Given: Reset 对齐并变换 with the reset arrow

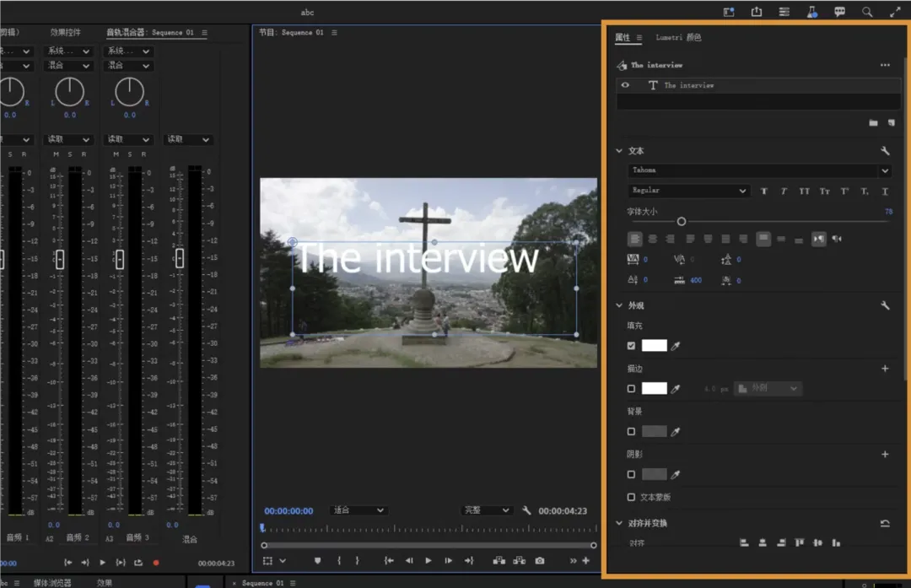Looking at the screenshot, I should click(x=885, y=523).
